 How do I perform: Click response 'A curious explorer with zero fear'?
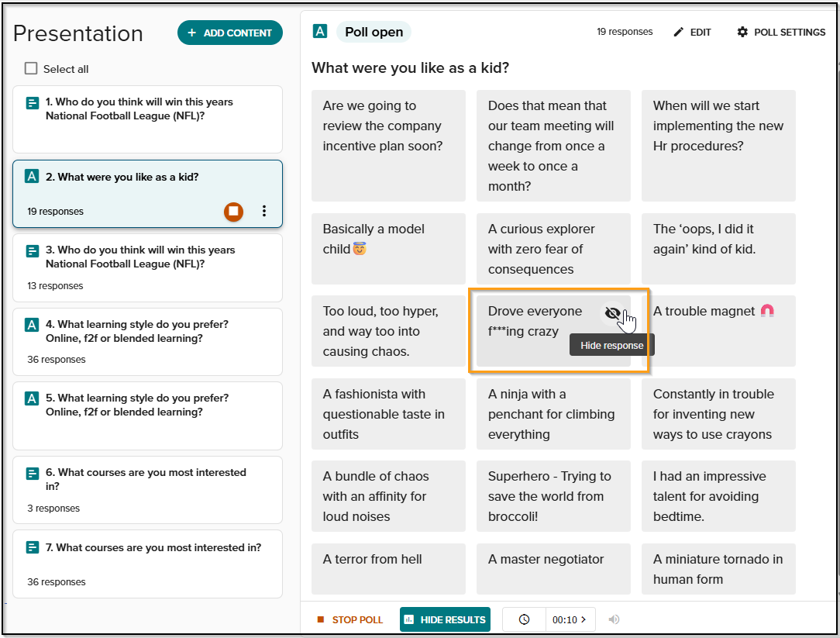(x=553, y=249)
